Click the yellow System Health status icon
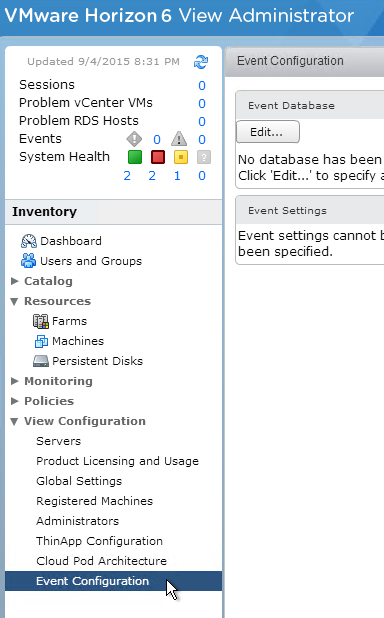Image resolution: width=384 pixels, height=618 pixels. tap(181, 157)
